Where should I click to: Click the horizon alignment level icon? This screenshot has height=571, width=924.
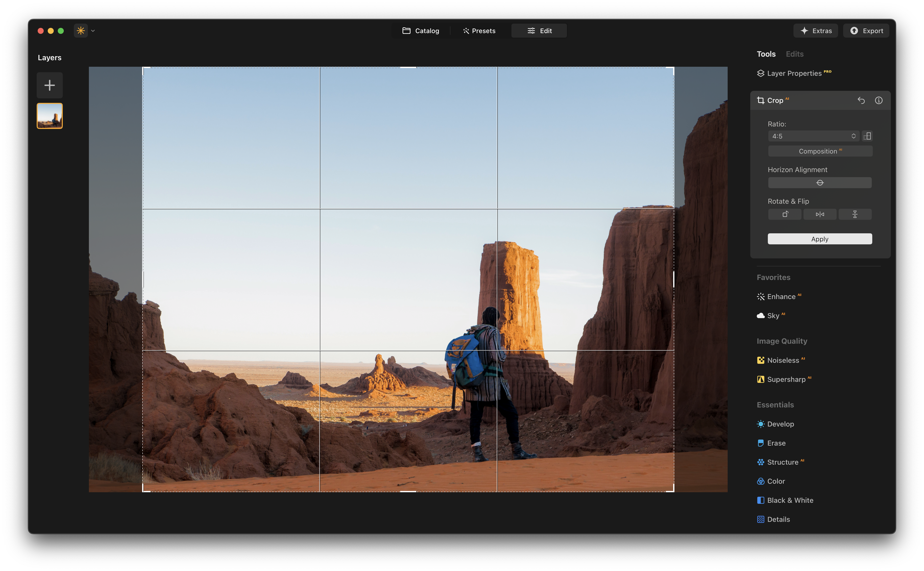click(820, 183)
